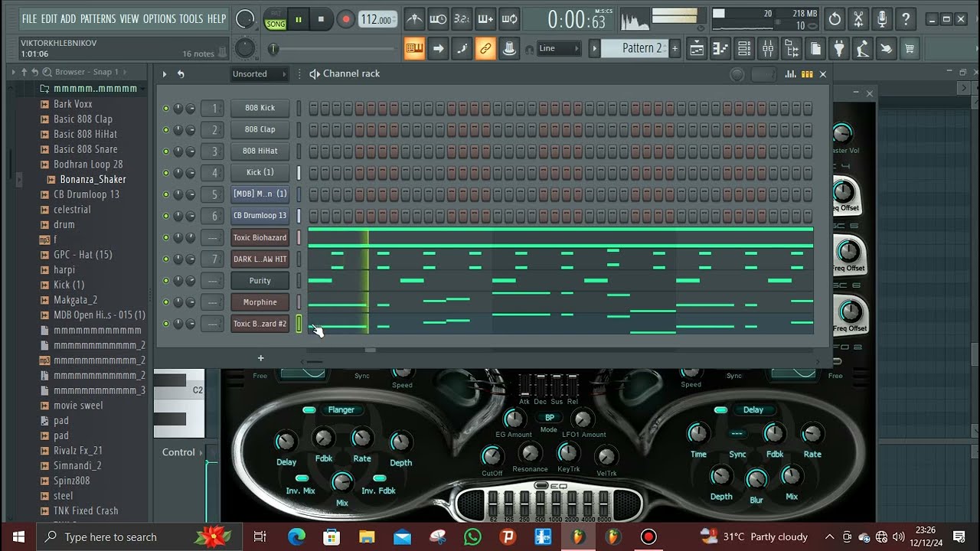980x551 pixels.
Task: Open the plugin picker plug icon
Action: [x=839, y=49]
